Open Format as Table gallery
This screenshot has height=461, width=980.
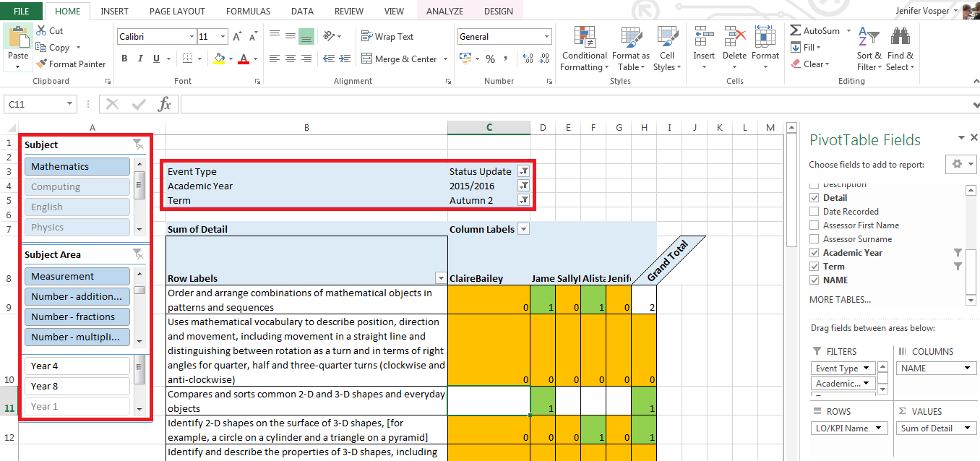pos(631,49)
